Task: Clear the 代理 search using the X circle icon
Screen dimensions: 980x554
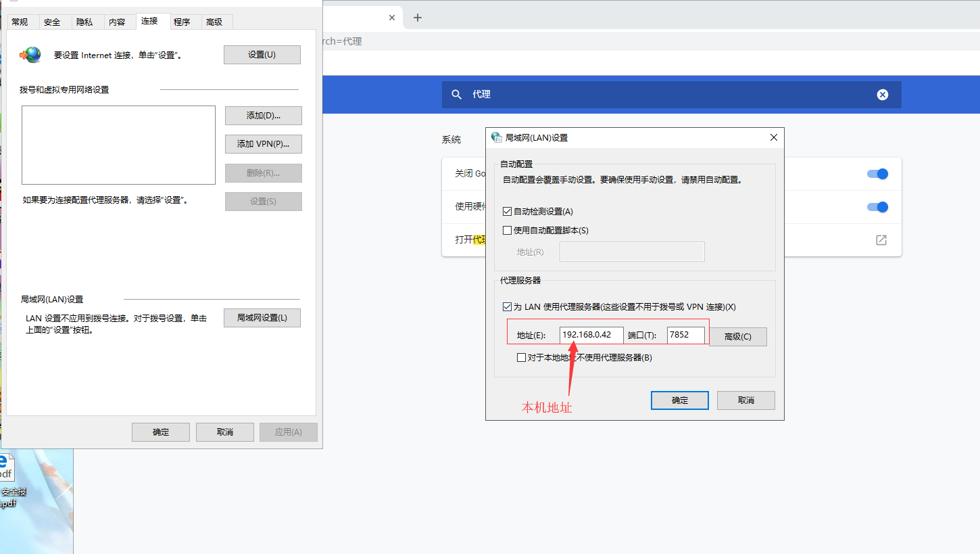Action: point(883,95)
